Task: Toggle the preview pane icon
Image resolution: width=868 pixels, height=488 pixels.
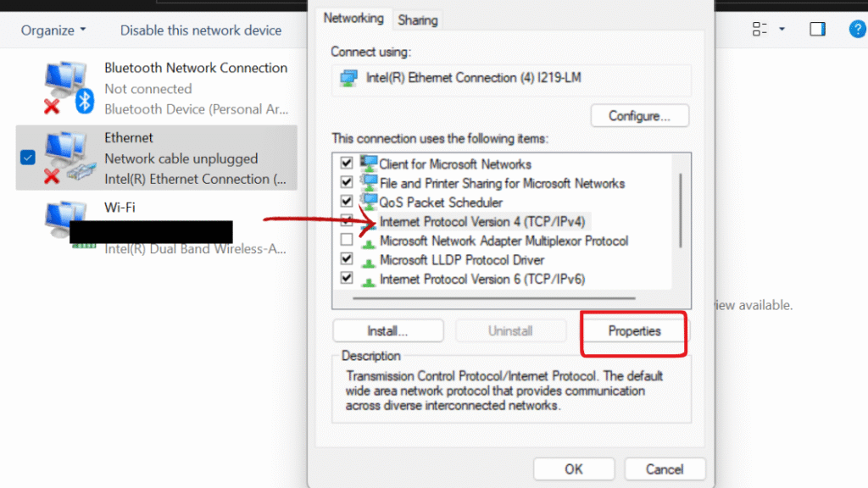Action: click(817, 29)
